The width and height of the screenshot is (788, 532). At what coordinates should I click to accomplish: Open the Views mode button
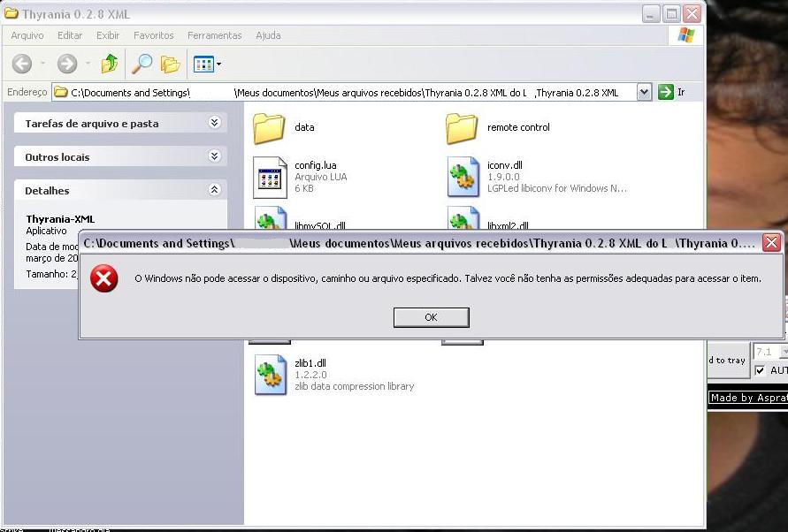tap(203, 65)
